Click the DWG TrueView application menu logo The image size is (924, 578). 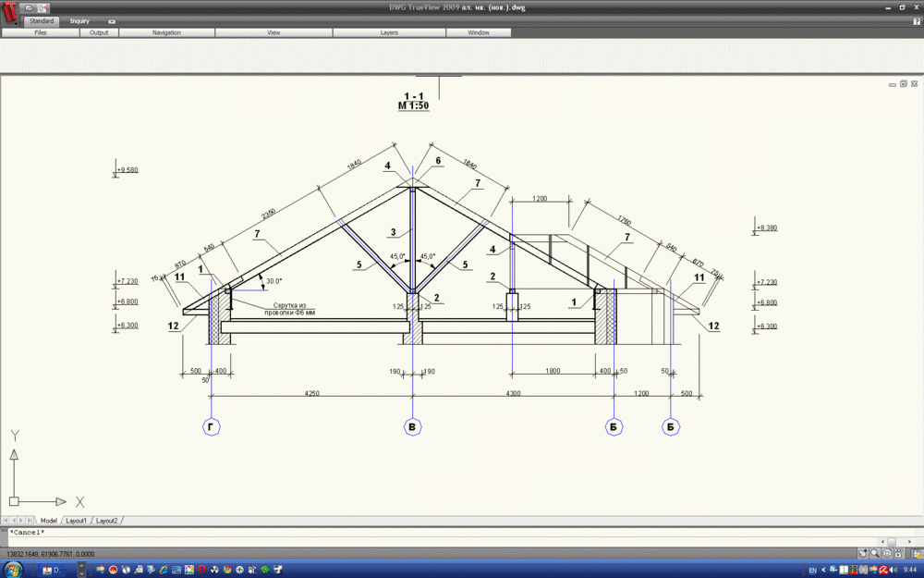tap(10, 16)
